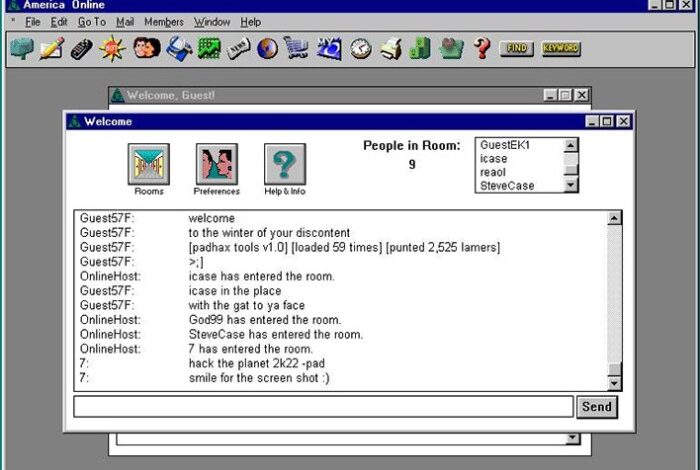Click "smile for the screen shot :)" message
Viewport: 700px width, 470px height.
point(259,378)
